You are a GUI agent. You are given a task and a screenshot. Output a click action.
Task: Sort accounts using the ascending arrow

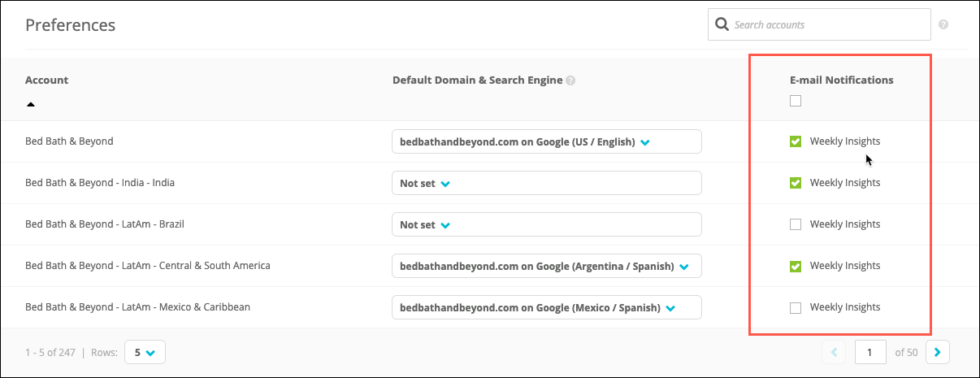pos(31,104)
